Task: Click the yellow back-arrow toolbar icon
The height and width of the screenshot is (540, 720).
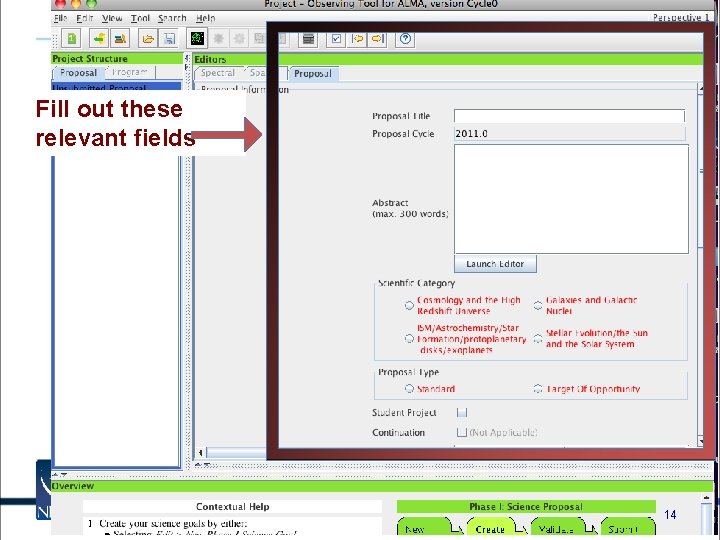Action: click(358, 39)
